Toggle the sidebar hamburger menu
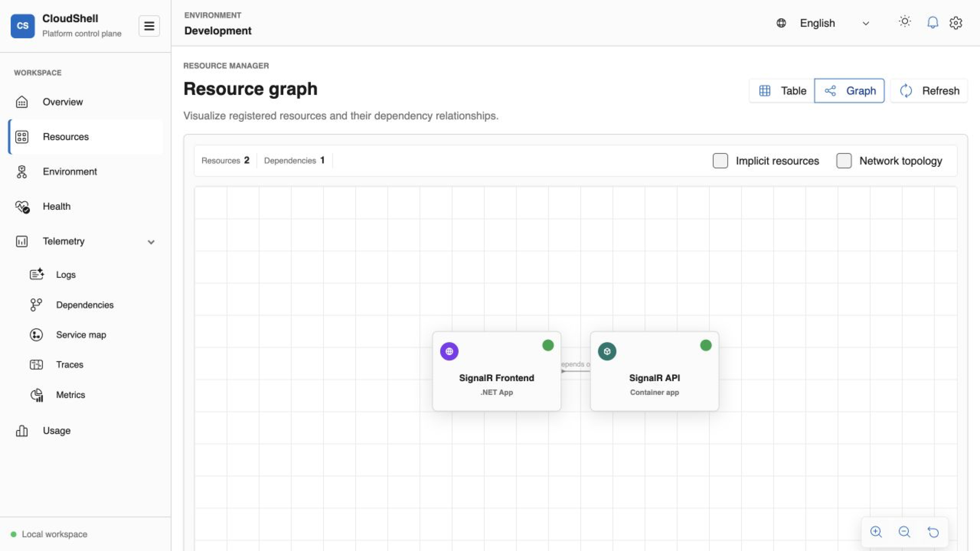Viewport: 980px width, 551px height. (x=149, y=26)
